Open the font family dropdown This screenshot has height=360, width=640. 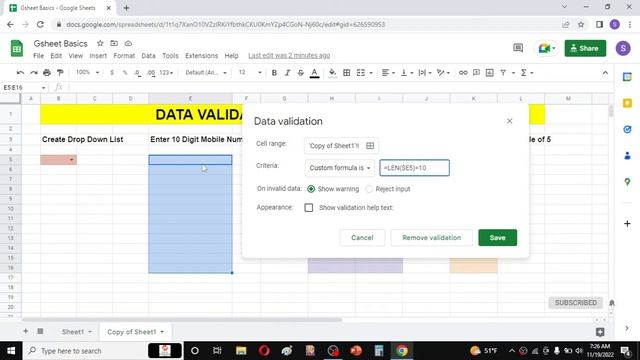tap(206, 73)
